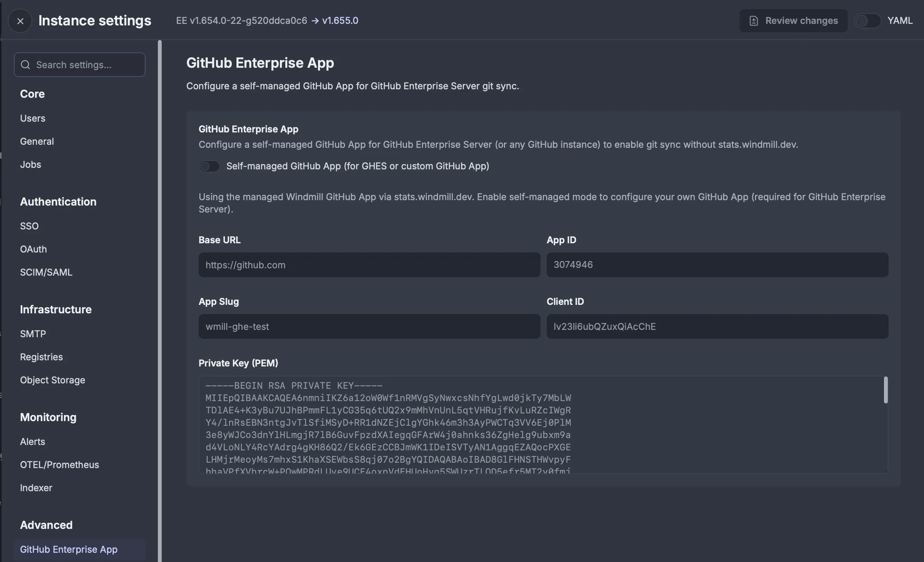This screenshot has height=562, width=924.
Task: Switch to YAML view with the toggle
Action: pos(867,20)
